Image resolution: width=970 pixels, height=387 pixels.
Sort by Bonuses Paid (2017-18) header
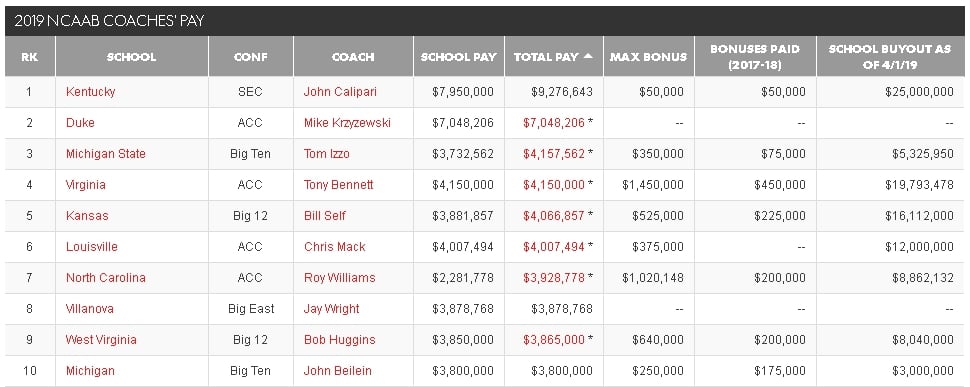(755, 56)
